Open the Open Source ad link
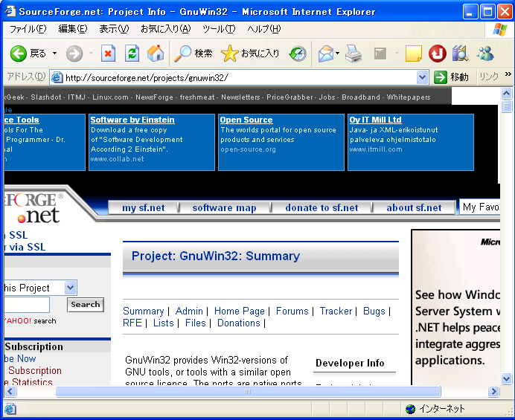This screenshot has width=515, height=420. click(x=246, y=120)
